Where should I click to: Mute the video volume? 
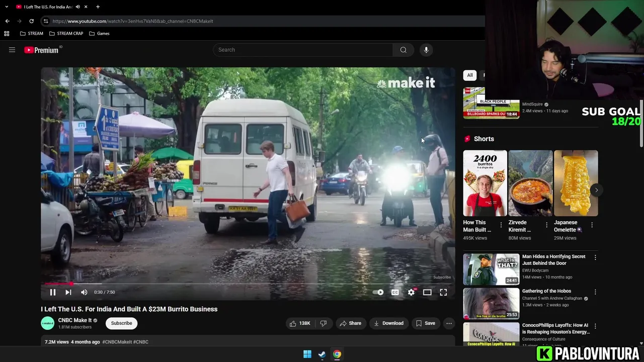[84, 292]
